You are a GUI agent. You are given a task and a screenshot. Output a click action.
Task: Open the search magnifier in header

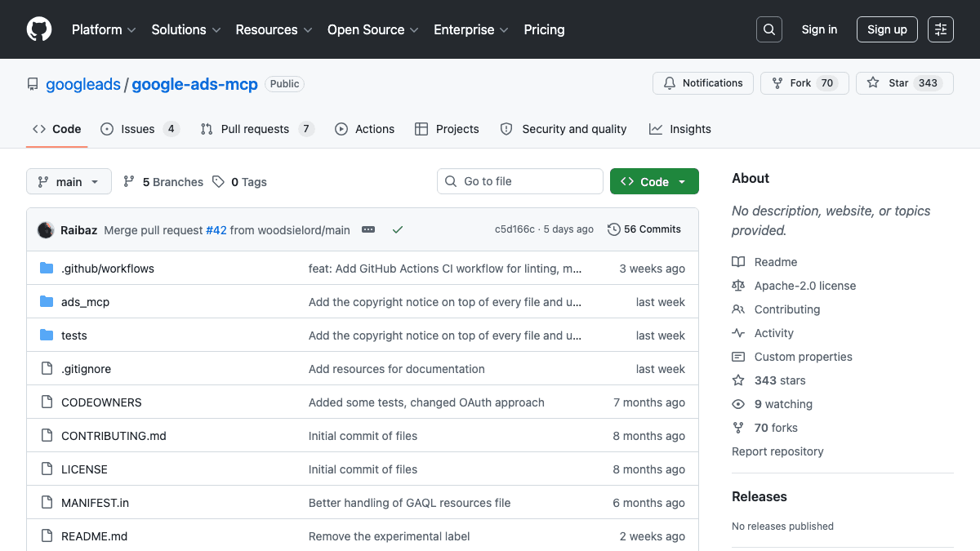click(768, 29)
